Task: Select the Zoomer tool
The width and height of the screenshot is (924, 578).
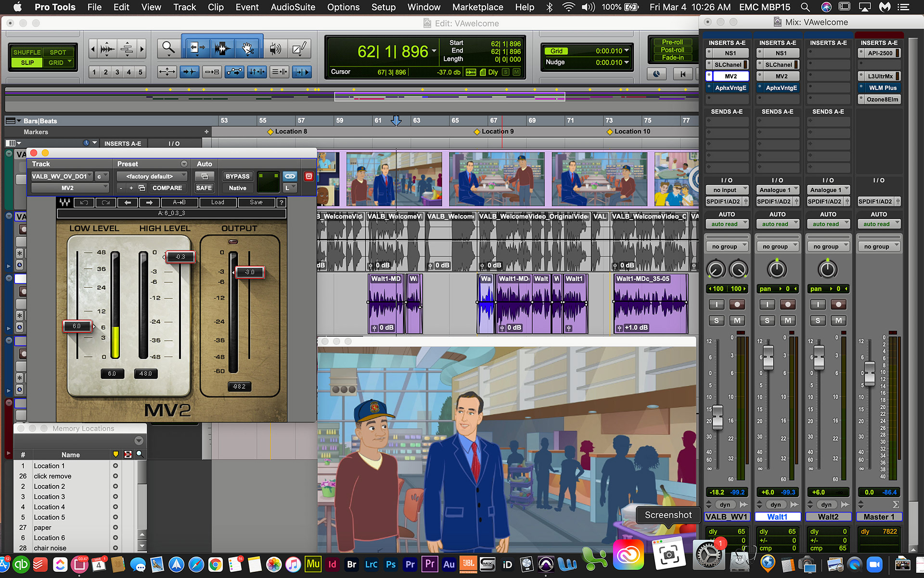Action: click(x=168, y=48)
